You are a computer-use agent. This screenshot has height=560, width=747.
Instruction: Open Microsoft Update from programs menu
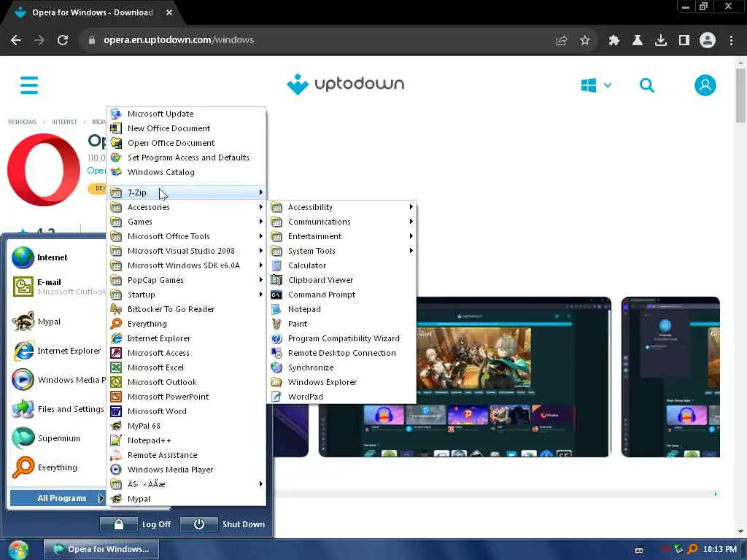[x=186, y=114]
